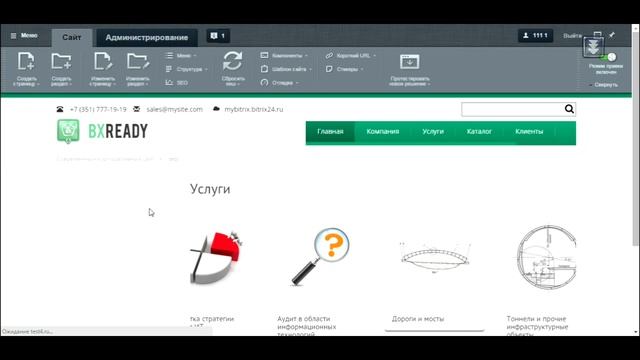This screenshot has width=640, height=360.
Task: Click the page vertical scrollbar
Action: (x=636, y=139)
